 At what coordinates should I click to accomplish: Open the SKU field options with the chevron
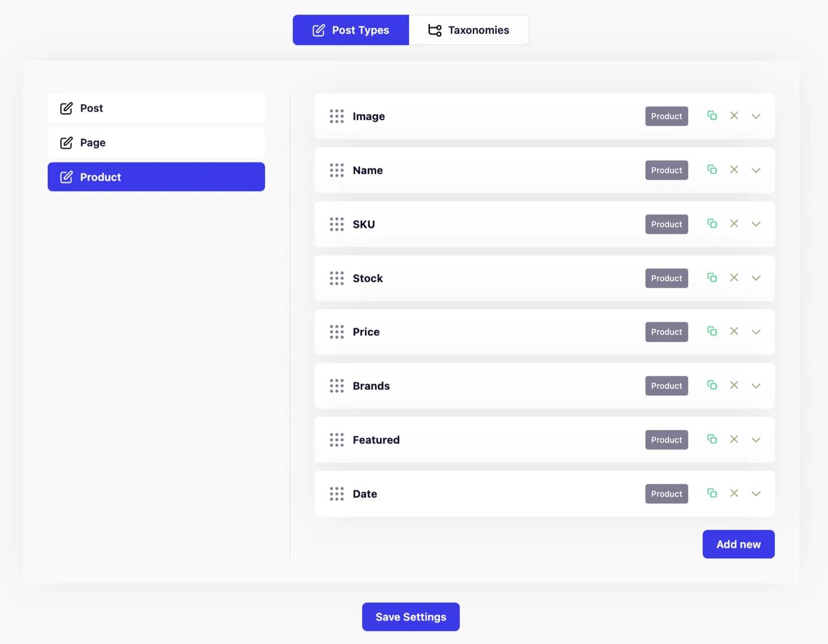click(x=756, y=224)
